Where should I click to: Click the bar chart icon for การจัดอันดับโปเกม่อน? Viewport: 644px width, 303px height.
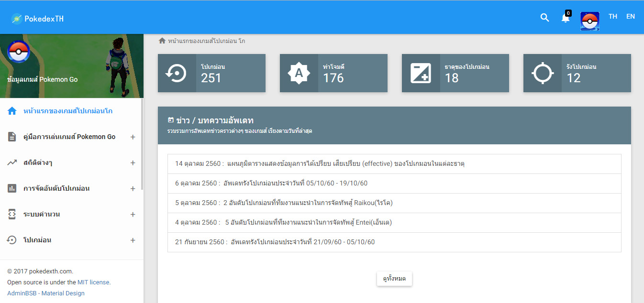(12, 188)
